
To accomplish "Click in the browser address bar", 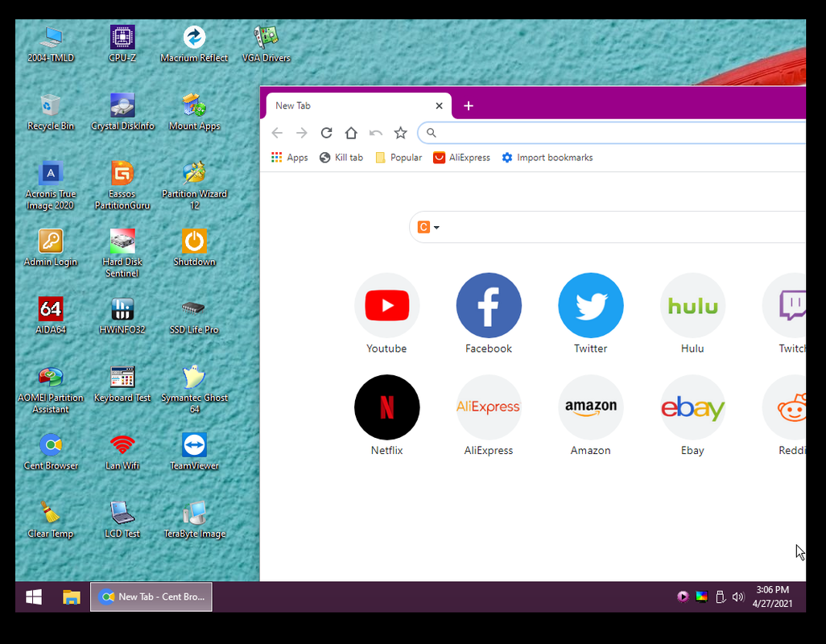I will (x=612, y=133).
